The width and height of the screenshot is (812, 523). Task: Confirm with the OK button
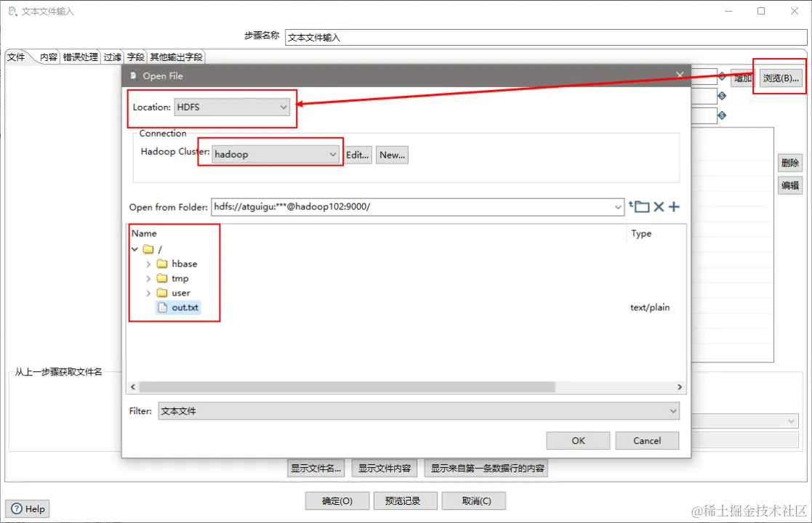(578, 441)
